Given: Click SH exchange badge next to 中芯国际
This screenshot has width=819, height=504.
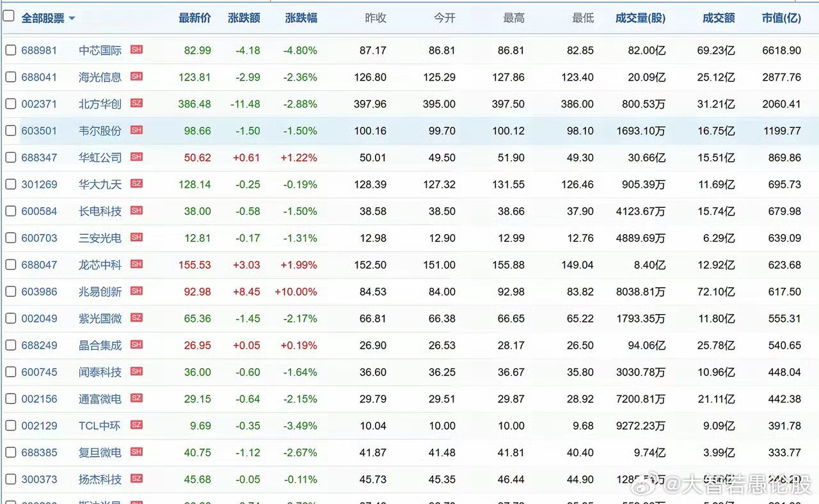Looking at the screenshot, I should click(x=136, y=49).
